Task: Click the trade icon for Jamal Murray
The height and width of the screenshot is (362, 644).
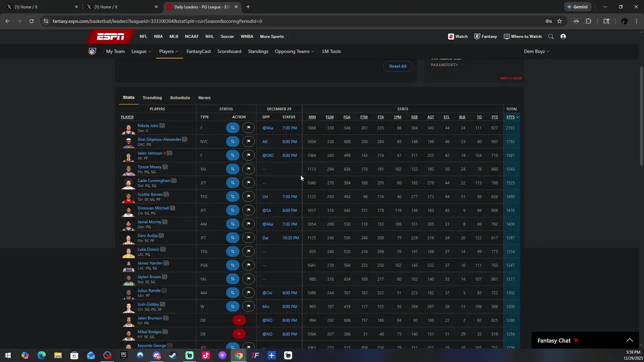Action: (232, 224)
